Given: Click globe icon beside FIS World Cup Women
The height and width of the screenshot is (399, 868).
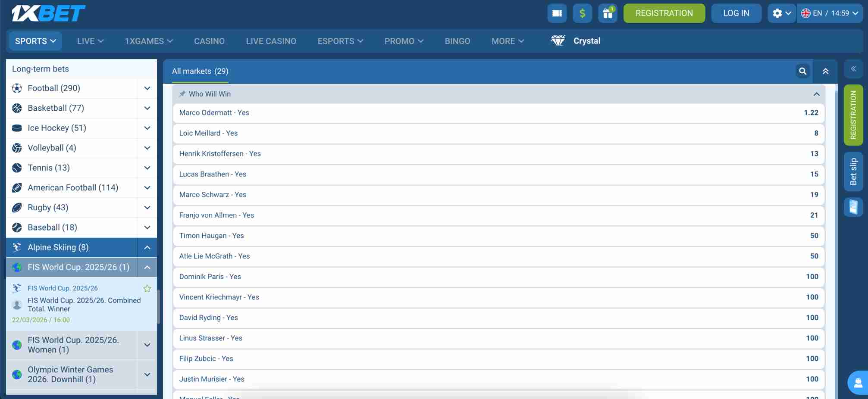Looking at the screenshot, I should pos(17,345).
